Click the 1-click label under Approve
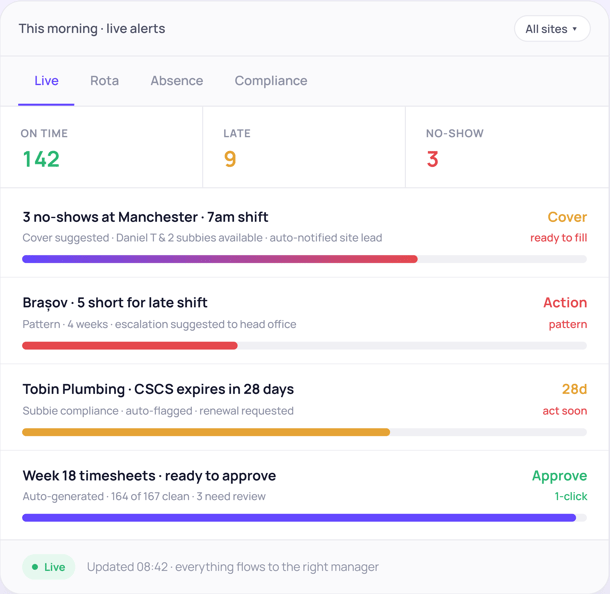Screen dimensions: 610x594 tap(571, 496)
